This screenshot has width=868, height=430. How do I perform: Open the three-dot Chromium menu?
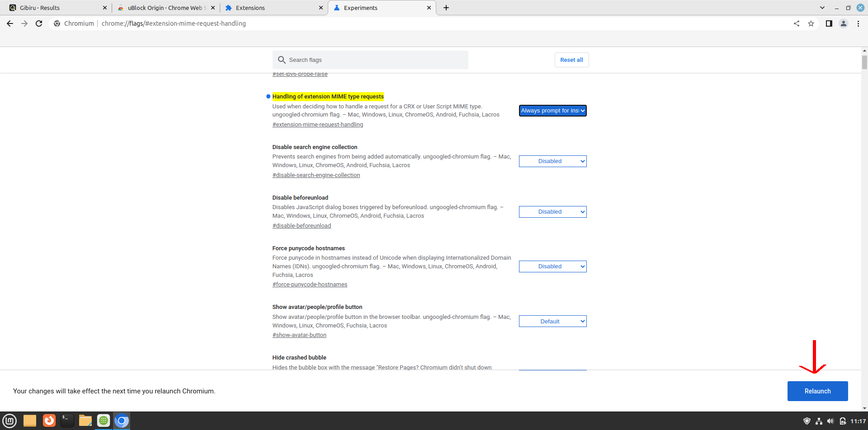(858, 23)
